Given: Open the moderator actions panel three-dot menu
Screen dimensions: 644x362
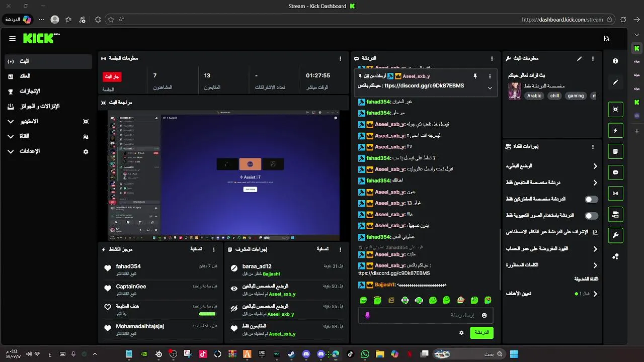Looking at the screenshot, I should [341, 249].
